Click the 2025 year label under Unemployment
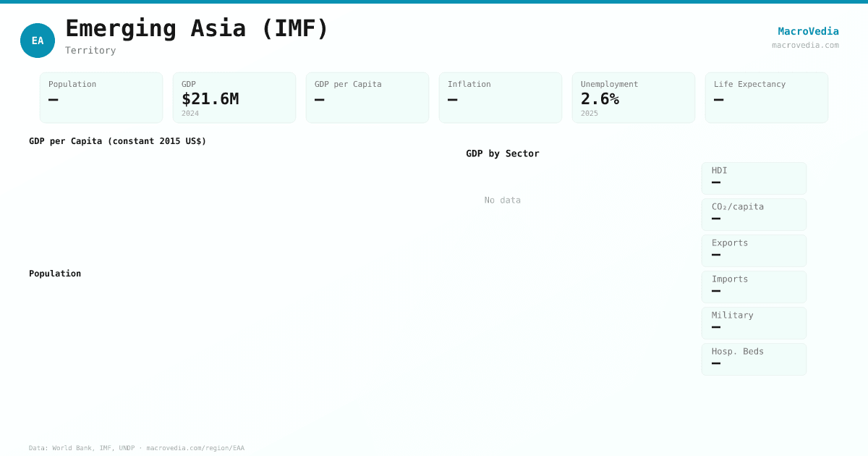 click(x=590, y=113)
